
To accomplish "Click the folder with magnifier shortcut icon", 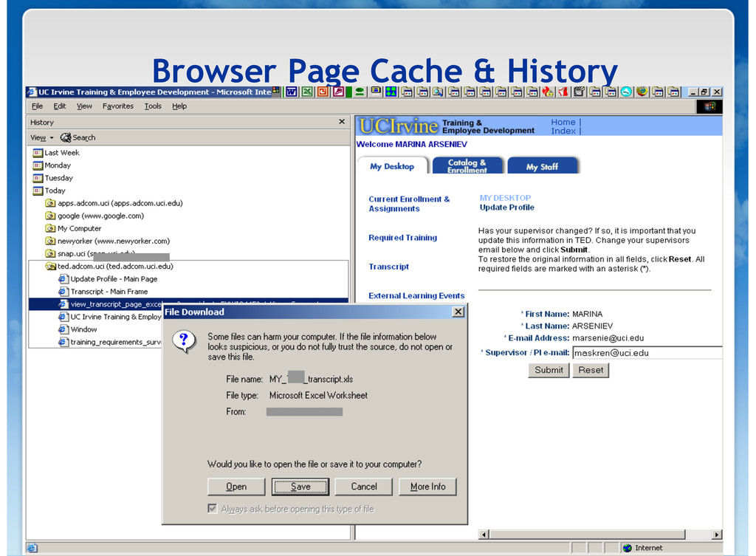I will [x=438, y=92].
